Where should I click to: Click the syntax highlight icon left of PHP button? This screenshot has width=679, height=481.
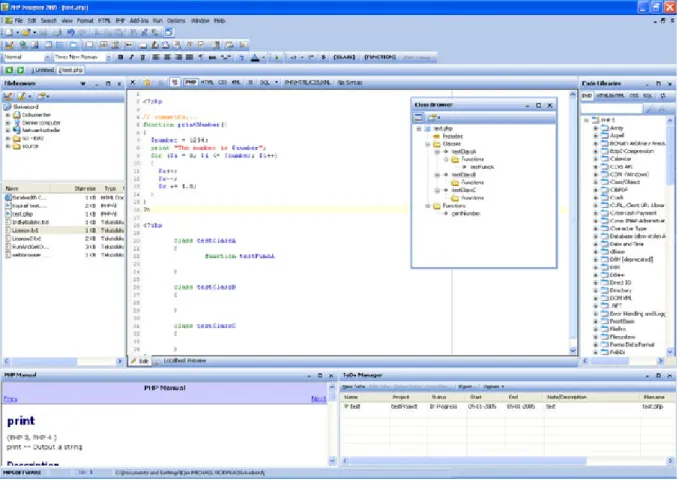tap(175, 82)
